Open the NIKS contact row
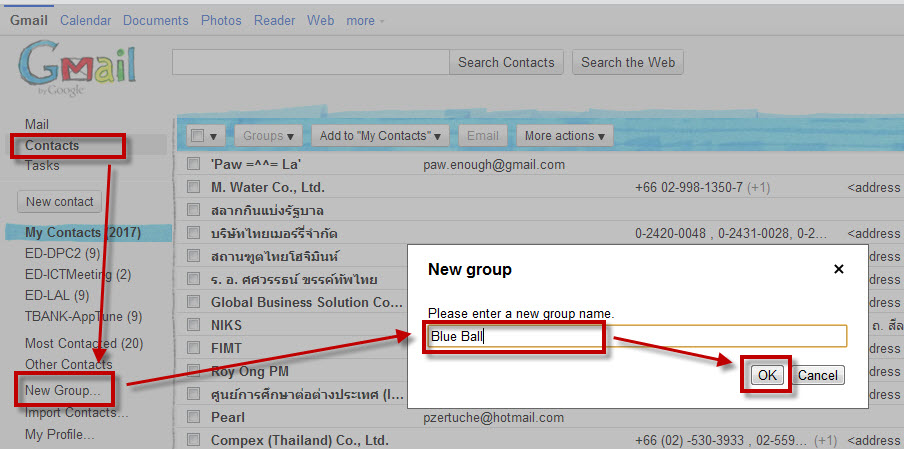Screen dimensions: 904x449 [227, 325]
